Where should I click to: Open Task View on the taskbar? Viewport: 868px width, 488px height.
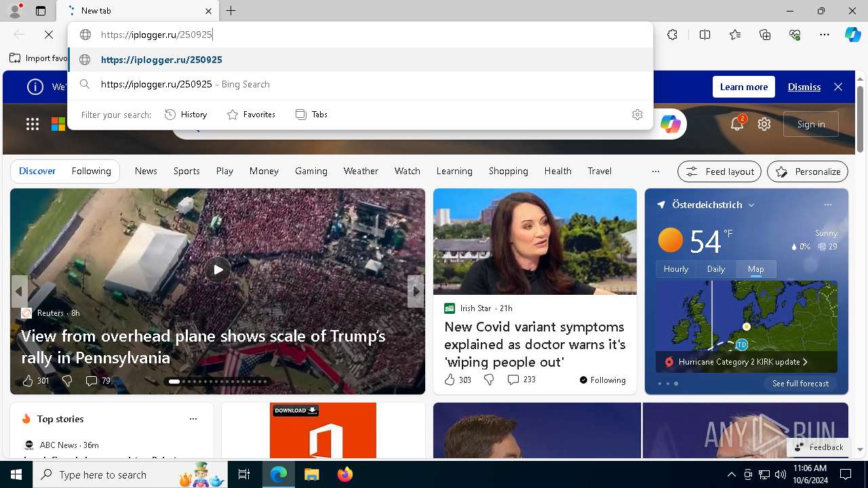(244, 474)
